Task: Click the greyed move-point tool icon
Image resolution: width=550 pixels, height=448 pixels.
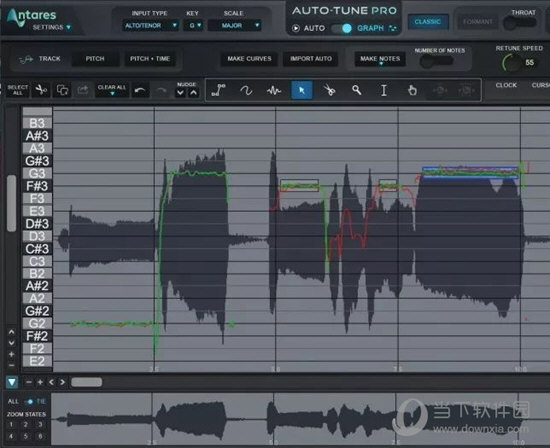Action: pos(440,91)
